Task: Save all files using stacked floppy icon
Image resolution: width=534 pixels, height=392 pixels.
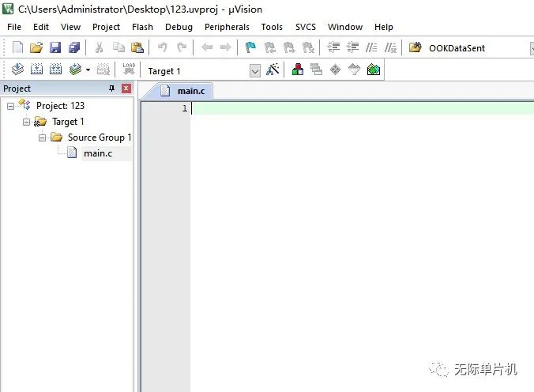Action: coord(74,47)
